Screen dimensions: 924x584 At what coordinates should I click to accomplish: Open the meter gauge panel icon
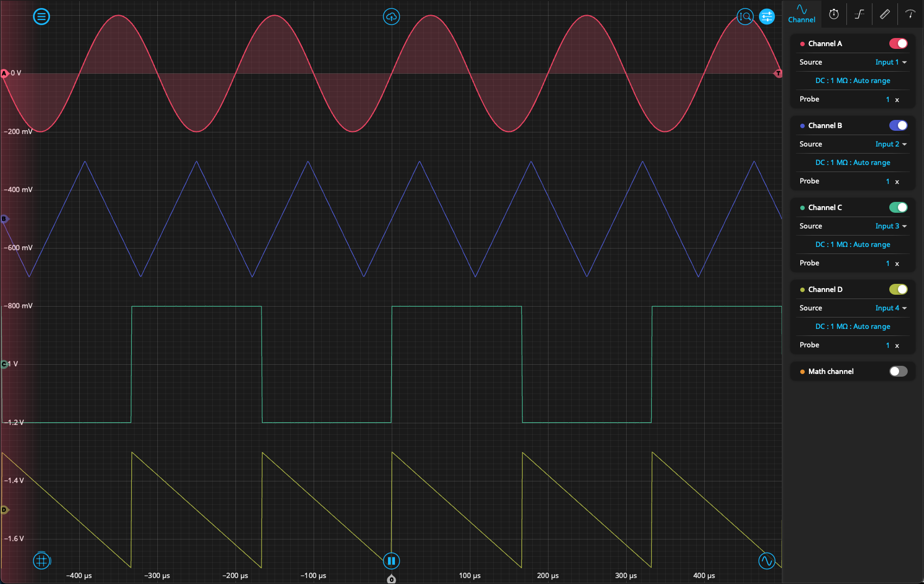(909, 14)
